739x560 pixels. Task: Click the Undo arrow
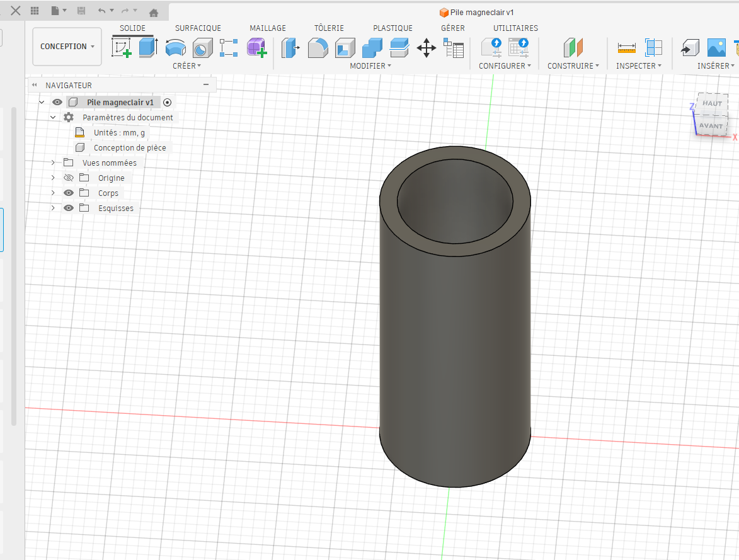102,10
